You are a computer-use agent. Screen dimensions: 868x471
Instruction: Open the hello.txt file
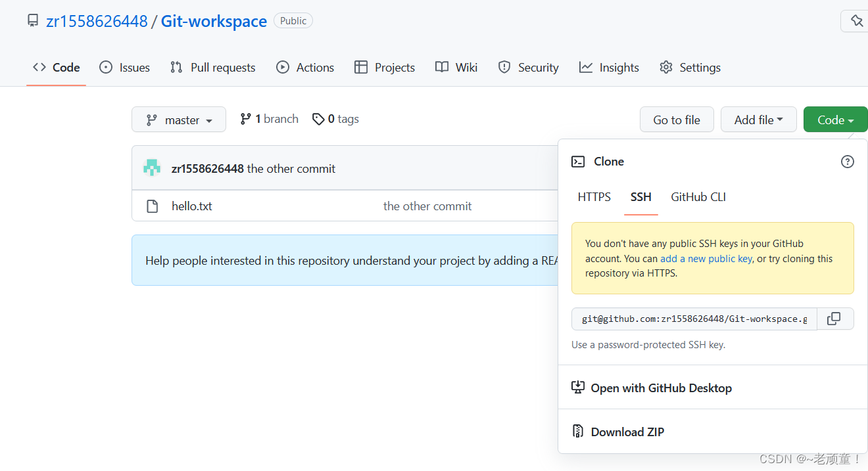192,206
